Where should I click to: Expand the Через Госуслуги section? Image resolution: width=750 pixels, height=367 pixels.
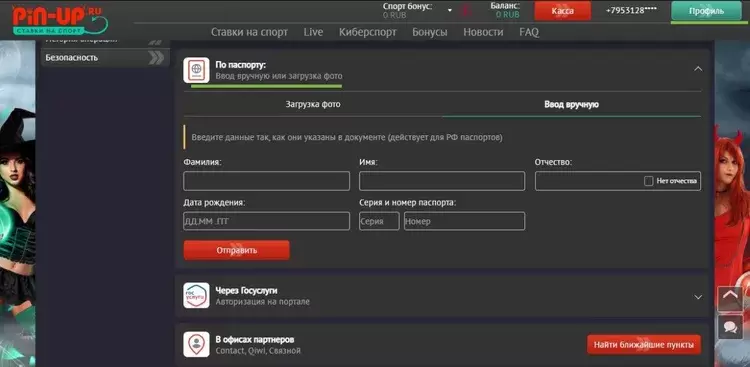point(698,297)
